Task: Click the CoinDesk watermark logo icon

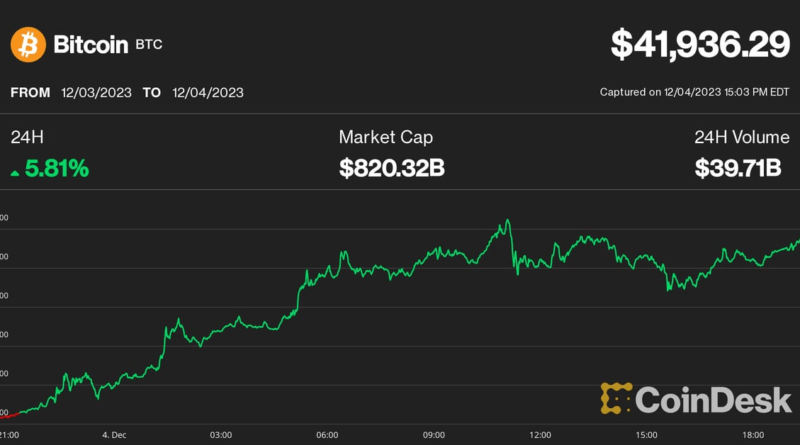Action: [x=619, y=399]
